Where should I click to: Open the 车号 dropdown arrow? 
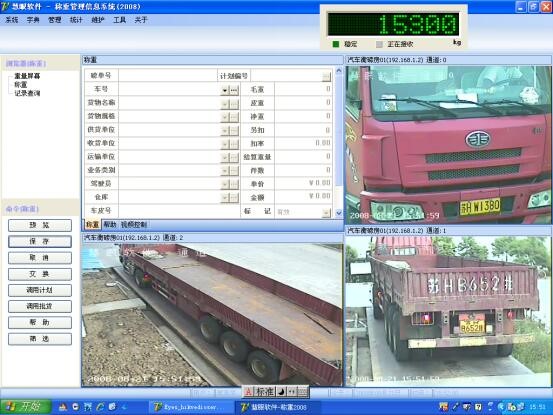click(x=225, y=90)
